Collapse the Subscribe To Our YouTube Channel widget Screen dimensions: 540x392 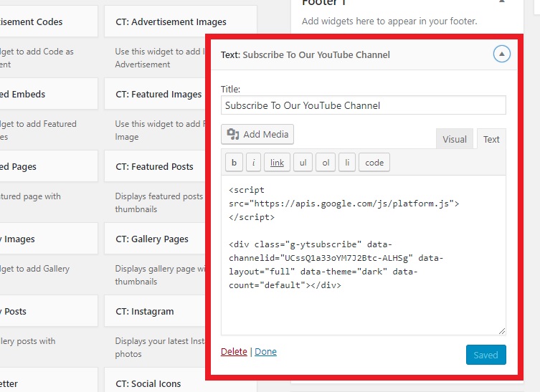[x=501, y=54]
